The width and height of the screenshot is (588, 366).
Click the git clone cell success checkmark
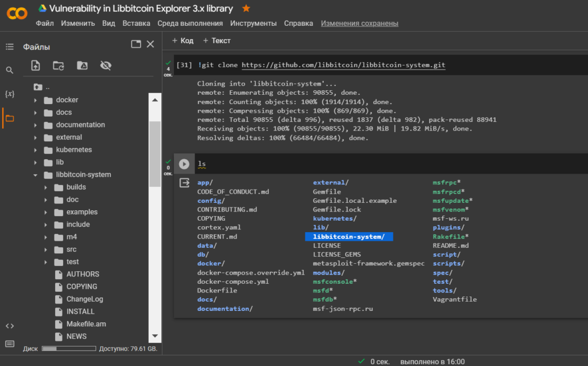click(168, 63)
